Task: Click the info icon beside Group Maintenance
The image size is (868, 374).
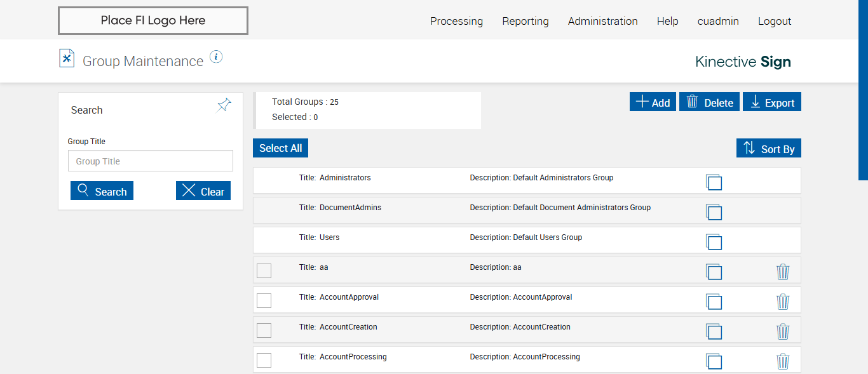Action: 216,57
